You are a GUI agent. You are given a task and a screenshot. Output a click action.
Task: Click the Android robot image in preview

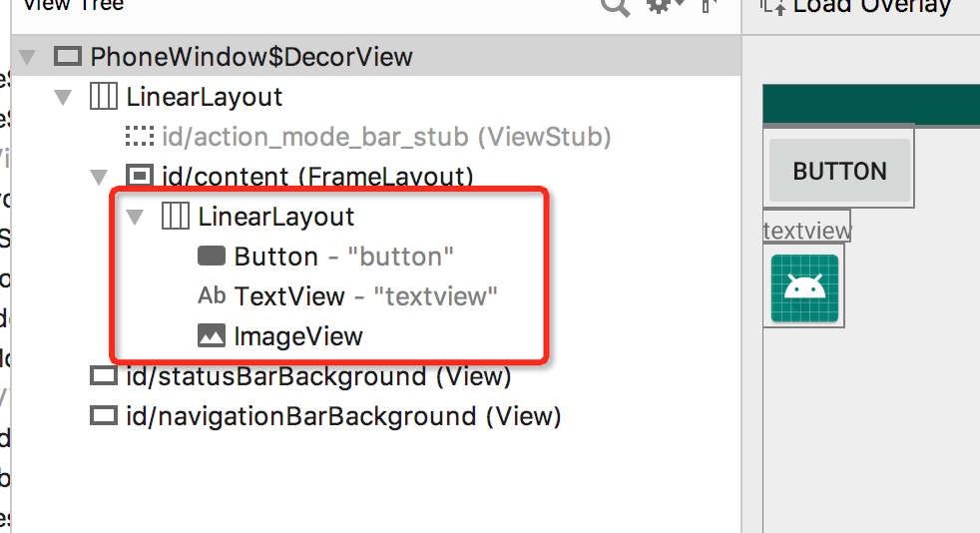(x=804, y=288)
